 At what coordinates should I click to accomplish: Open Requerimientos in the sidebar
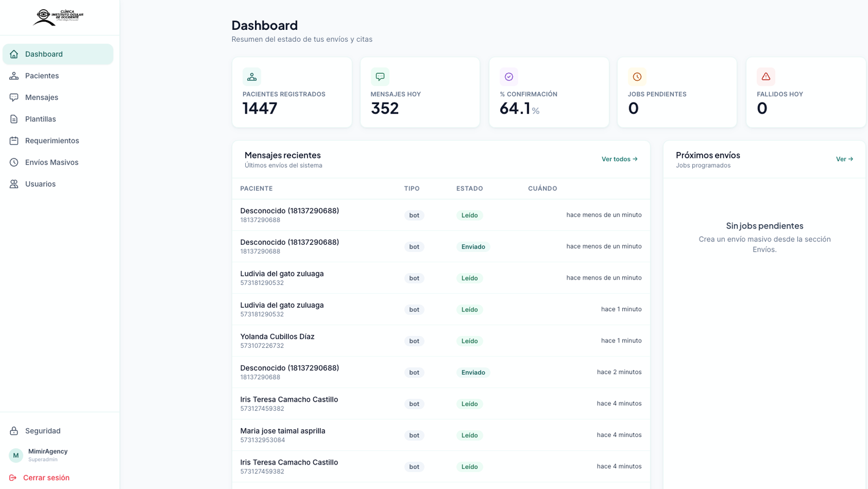tap(58, 141)
